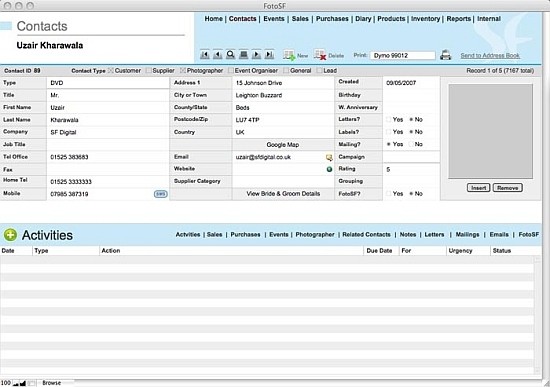Screen dimensions: 550x387
Task: Check the Customer contact type box
Action: click(x=110, y=71)
